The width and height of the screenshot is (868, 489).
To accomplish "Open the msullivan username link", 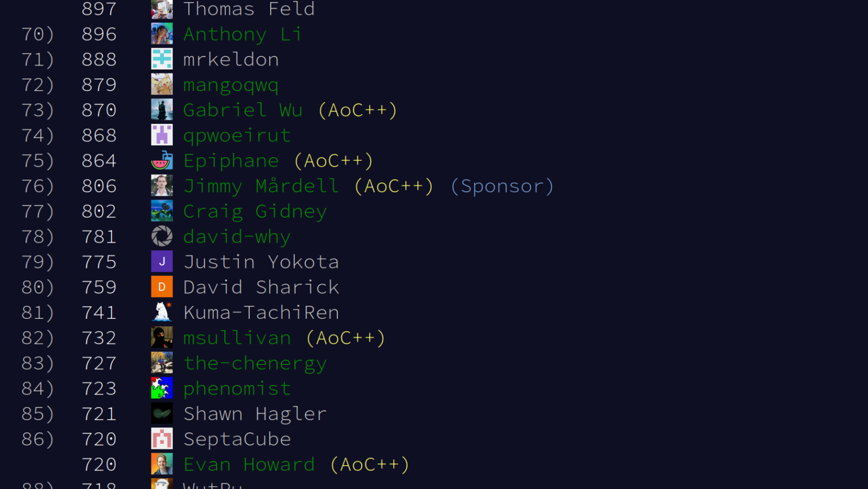I will click(237, 338).
